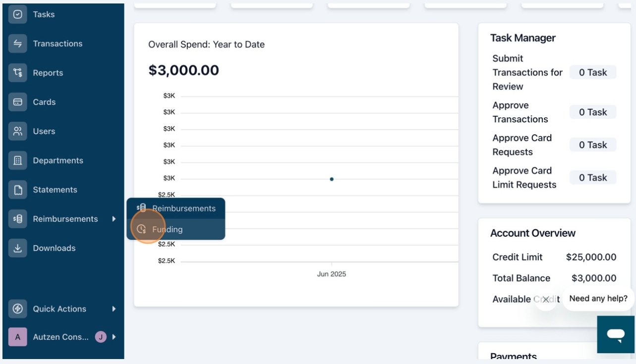
Task: Expand the Quick Actions arrow
Action: (x=114, y=309)
